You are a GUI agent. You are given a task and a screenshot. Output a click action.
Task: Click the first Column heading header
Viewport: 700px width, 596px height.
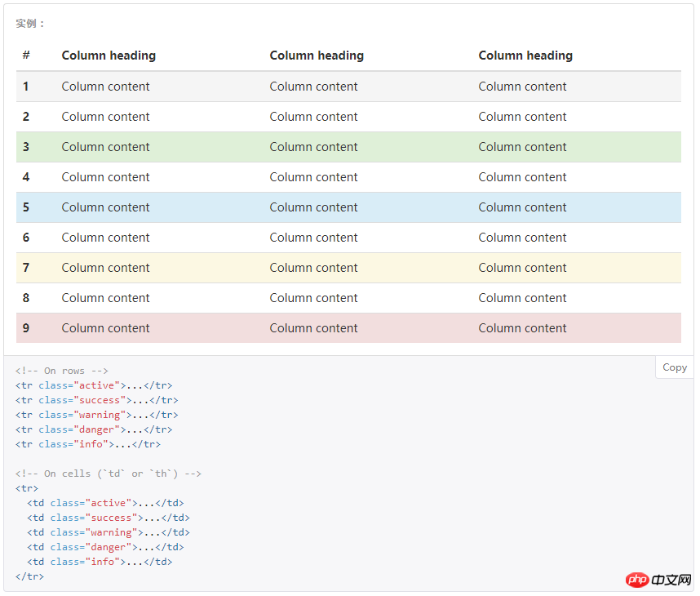pyautogui.click(x=109, y=56)
